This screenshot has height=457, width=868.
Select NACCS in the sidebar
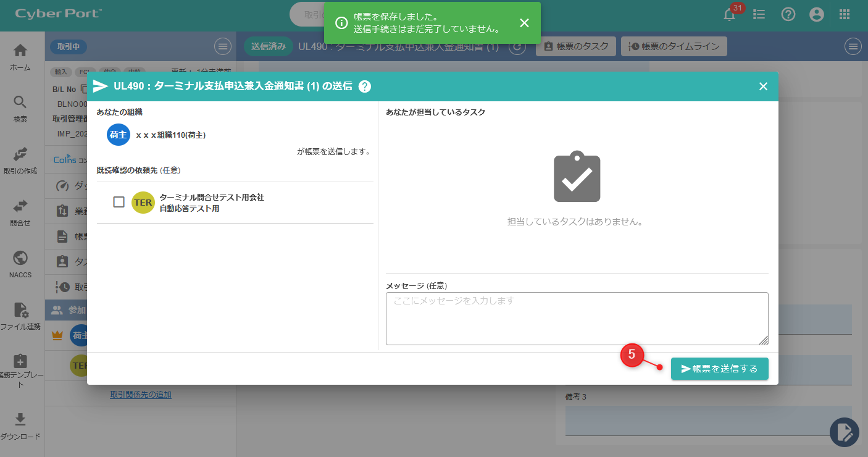click(20, 264)
